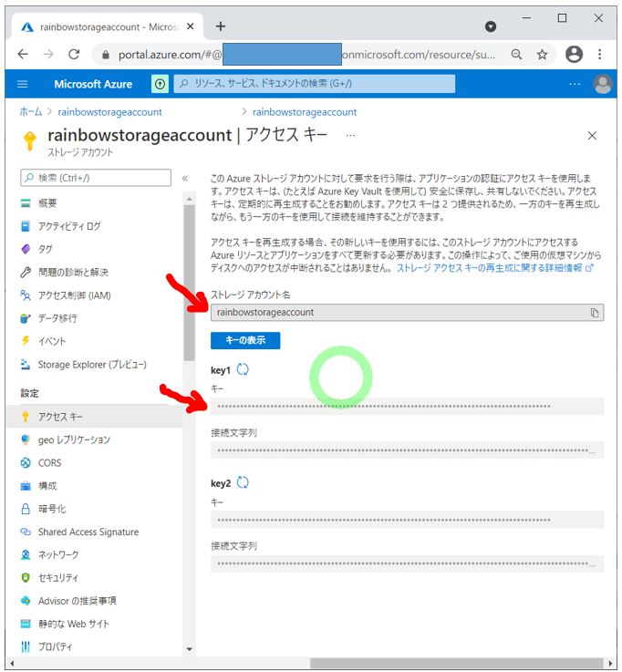This screenshot has width=622, height=672.
Task: Click horizontal scrollbar left arrow
Action: pos(12,664)
